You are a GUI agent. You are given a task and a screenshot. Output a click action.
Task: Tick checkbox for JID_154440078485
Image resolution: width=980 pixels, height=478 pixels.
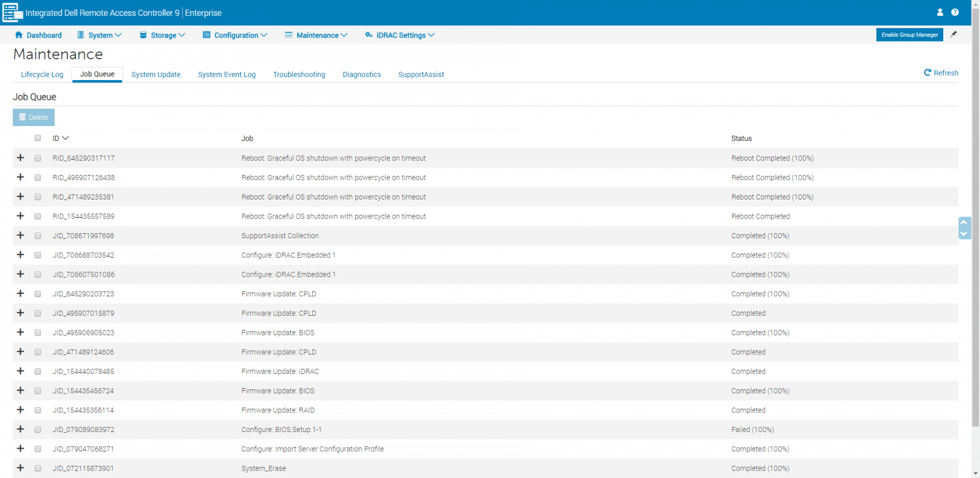click(x=38, y=372)
